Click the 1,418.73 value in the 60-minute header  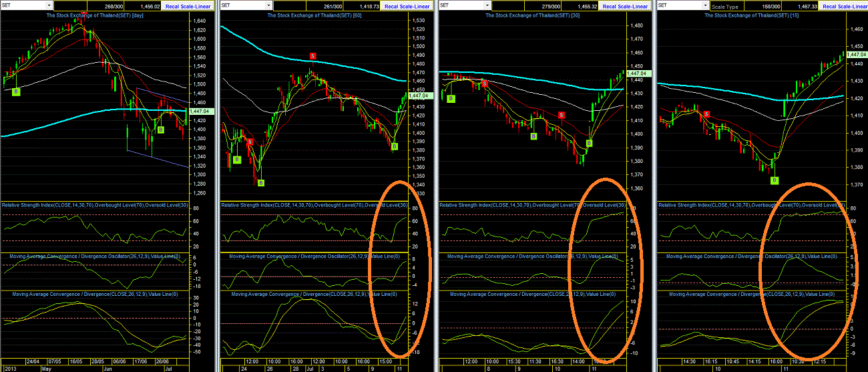pyautogui.click(x=369, y=5)
